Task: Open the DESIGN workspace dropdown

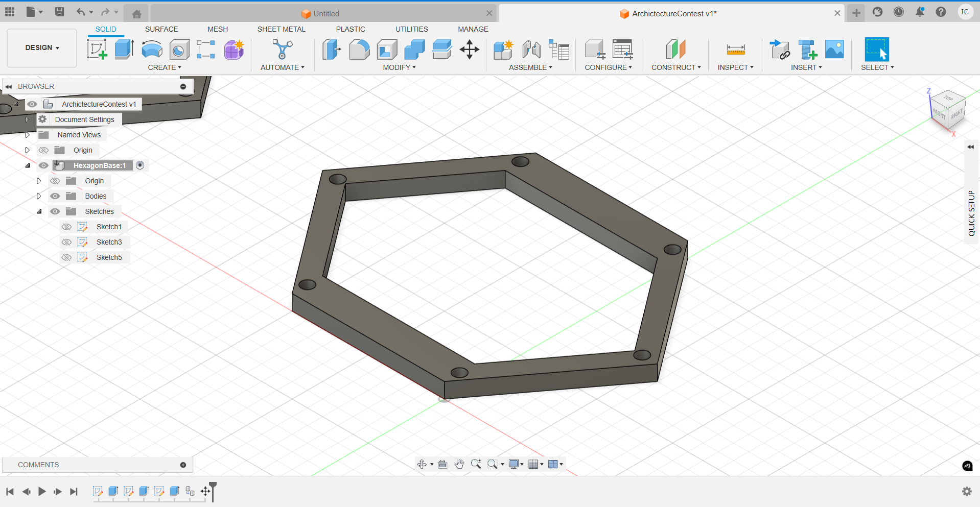Action: (42, 47)
